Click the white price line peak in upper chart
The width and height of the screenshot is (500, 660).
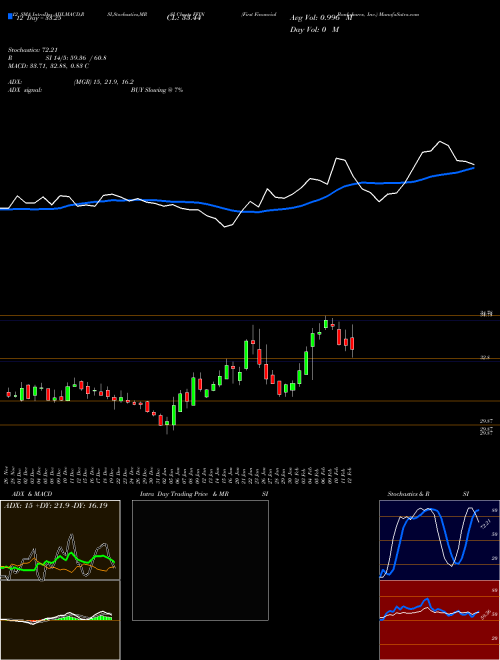click(x=441, y=142)
